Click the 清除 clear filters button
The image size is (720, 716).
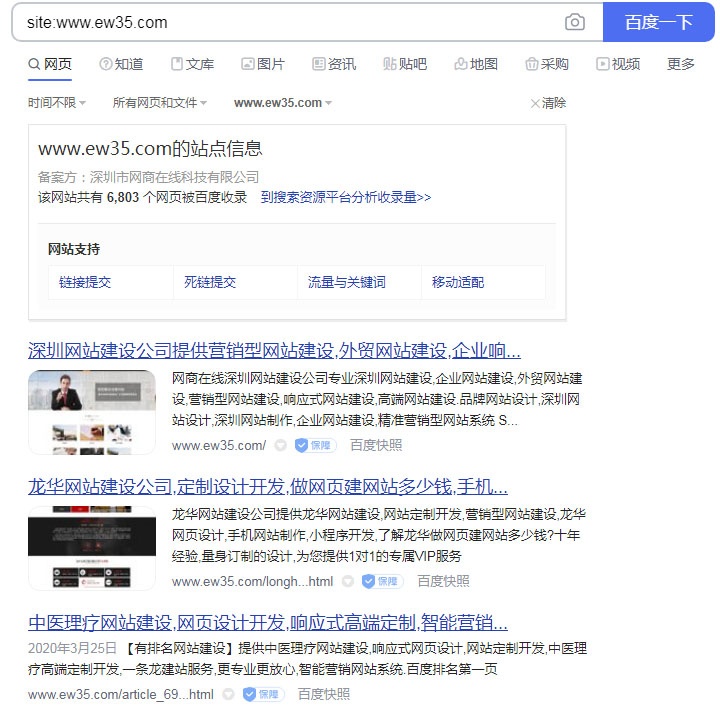click(548, 103)
